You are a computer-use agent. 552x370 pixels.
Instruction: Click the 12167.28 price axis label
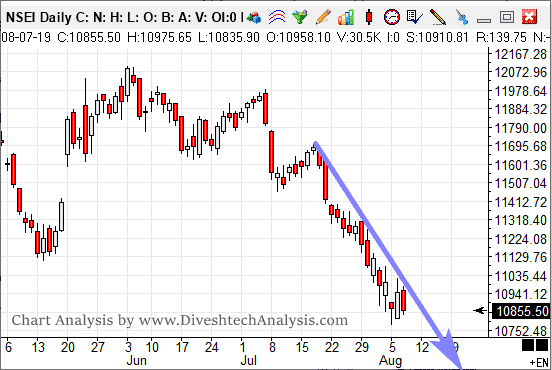pos(520,55)
